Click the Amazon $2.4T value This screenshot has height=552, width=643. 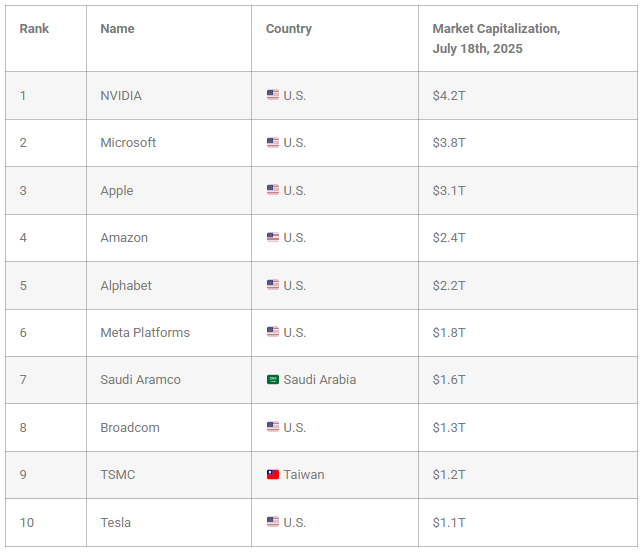(449, 238)
